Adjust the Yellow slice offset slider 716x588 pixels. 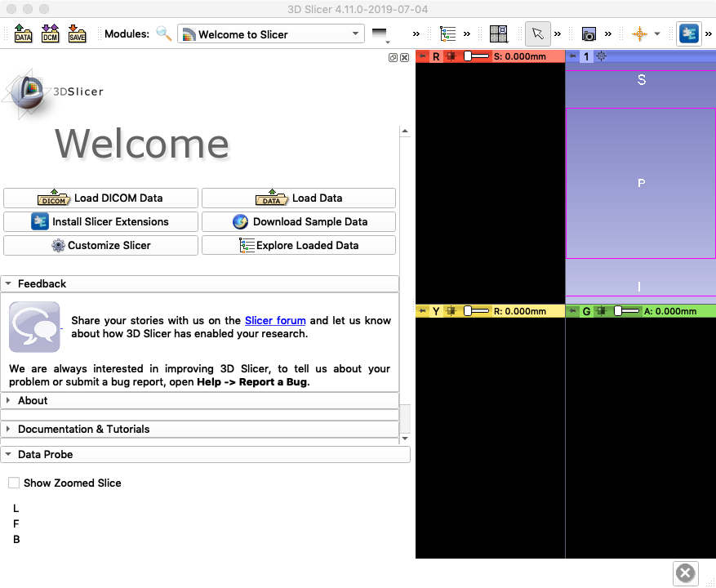tap(476, 311)
